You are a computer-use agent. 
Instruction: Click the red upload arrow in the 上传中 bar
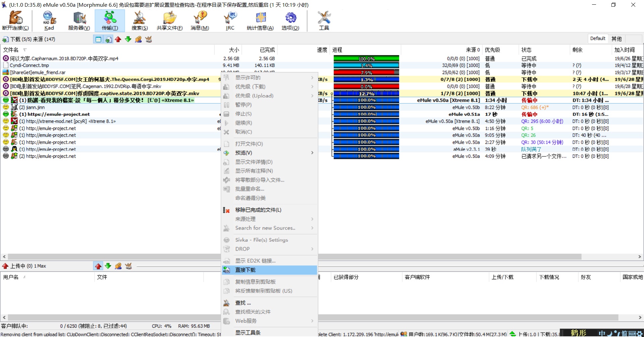click(x=98, y=266)
